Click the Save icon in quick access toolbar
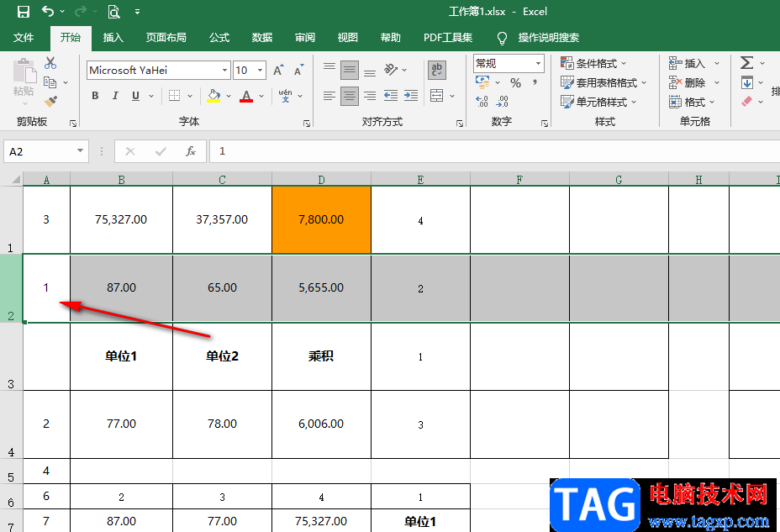 coord(23,12)
